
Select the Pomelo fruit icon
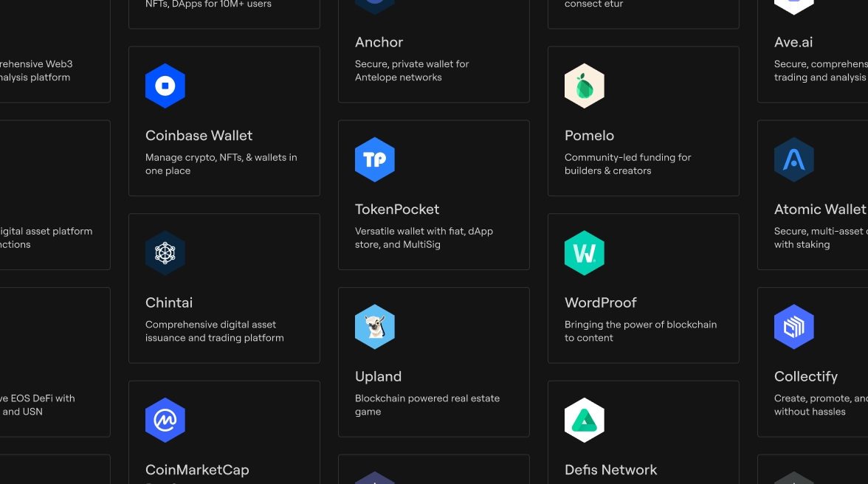[585, 86]
